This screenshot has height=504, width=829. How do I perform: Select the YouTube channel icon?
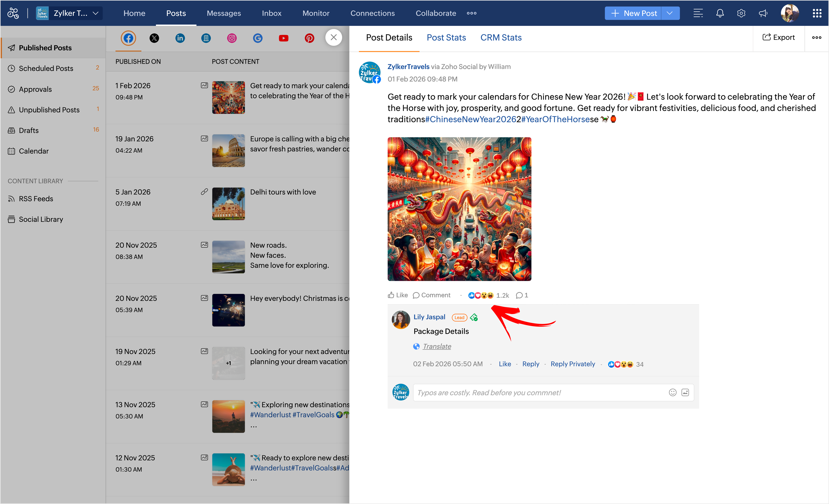(x=283, y=38)
